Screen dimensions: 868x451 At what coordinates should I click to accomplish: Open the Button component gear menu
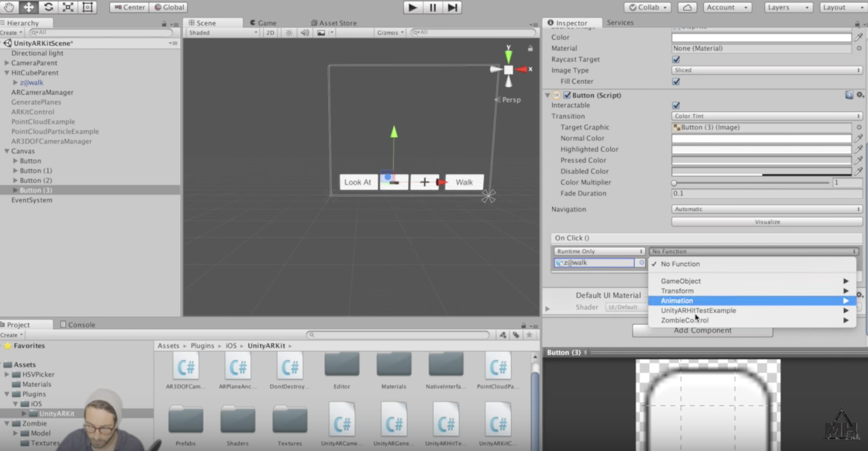859,95
